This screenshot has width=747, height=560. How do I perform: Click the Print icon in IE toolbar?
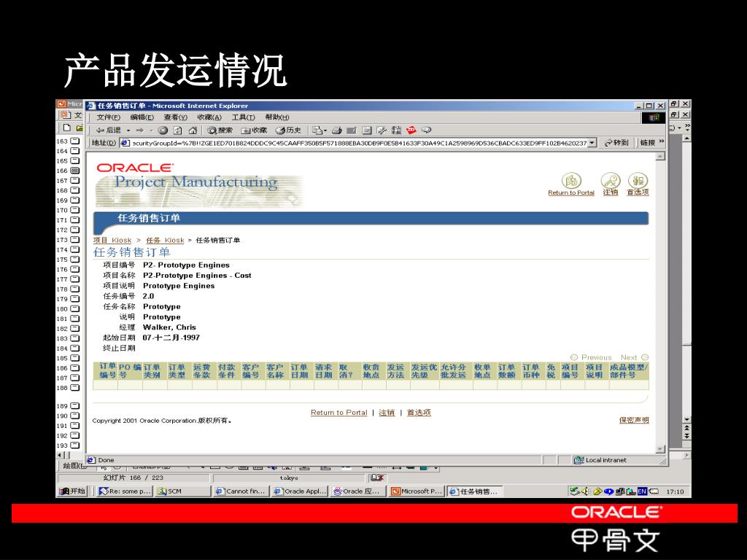click(x=337, y=130)
